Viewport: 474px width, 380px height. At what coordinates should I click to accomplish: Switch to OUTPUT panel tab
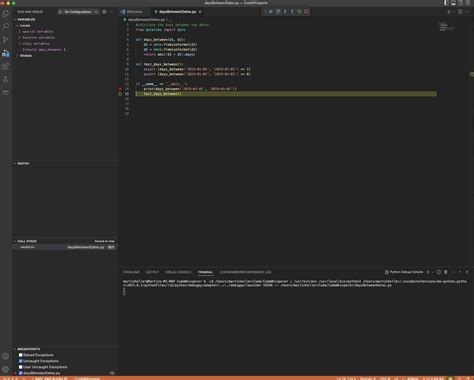(x=152, y=272)
